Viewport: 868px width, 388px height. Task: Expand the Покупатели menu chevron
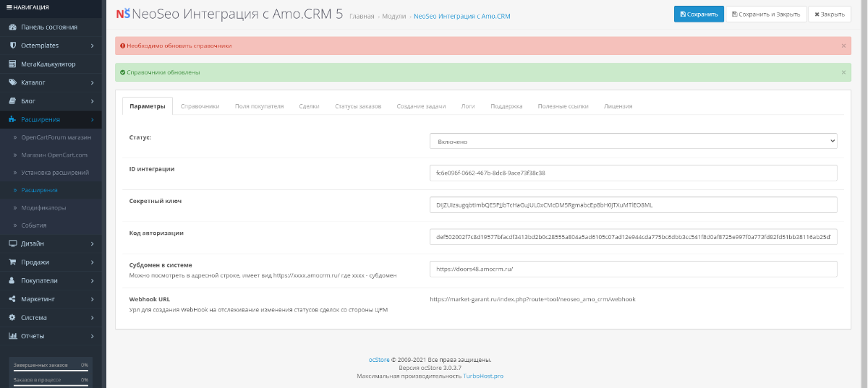click(93, 280)
